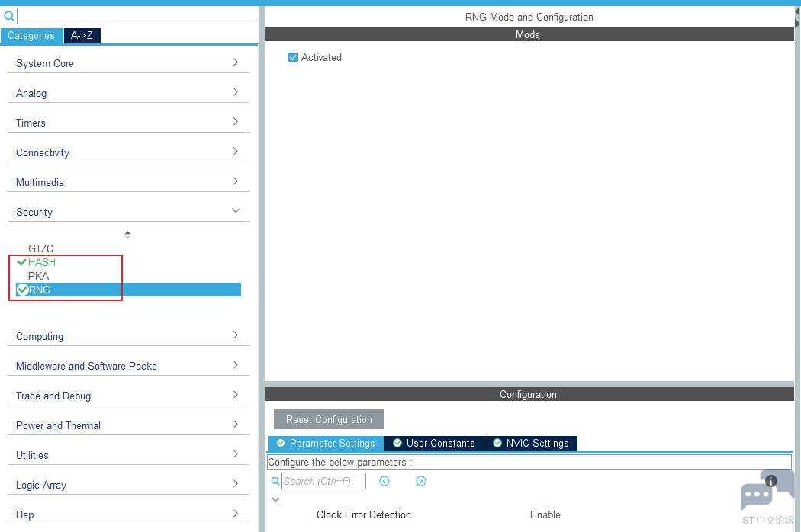Expand the System Core category
Viewport: 801px width, 532px height.
tap(127, 63)
